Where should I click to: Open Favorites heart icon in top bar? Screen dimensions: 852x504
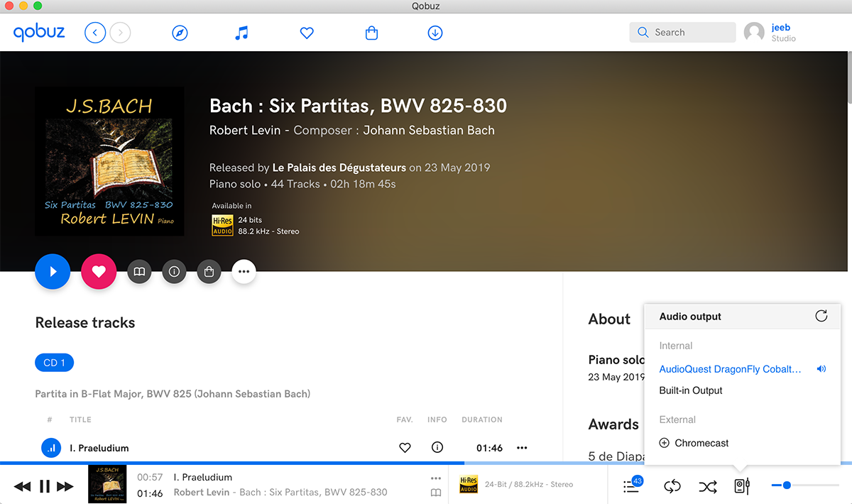(307, 33)
